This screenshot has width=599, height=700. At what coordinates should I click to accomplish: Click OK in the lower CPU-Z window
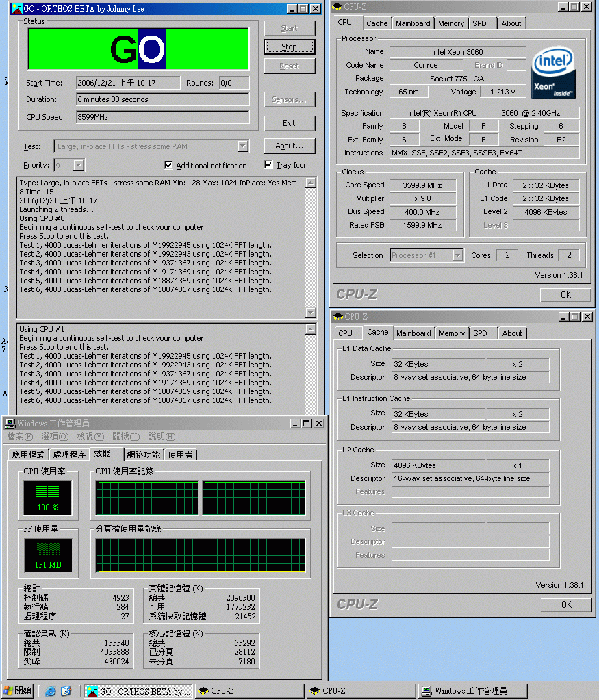point(566,605)
